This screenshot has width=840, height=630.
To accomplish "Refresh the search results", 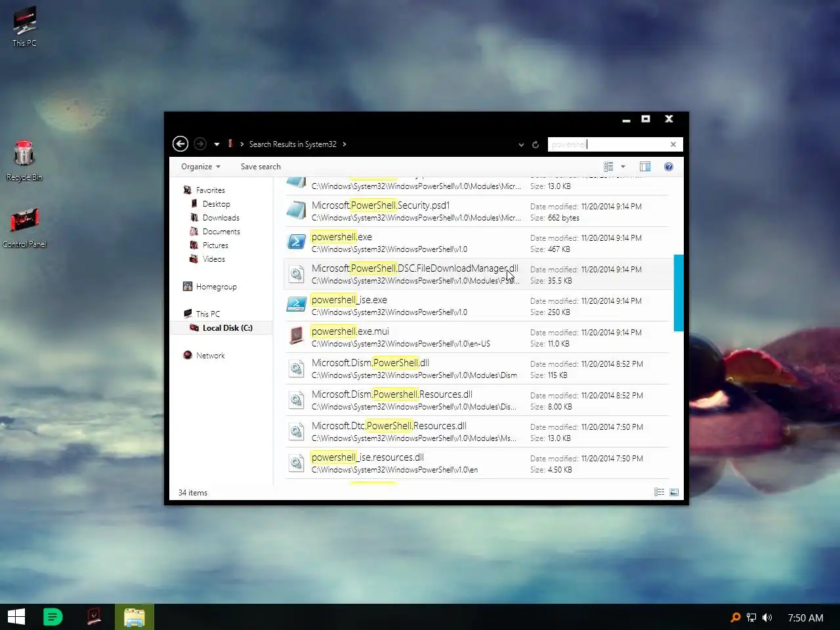I will coord(535,144).
